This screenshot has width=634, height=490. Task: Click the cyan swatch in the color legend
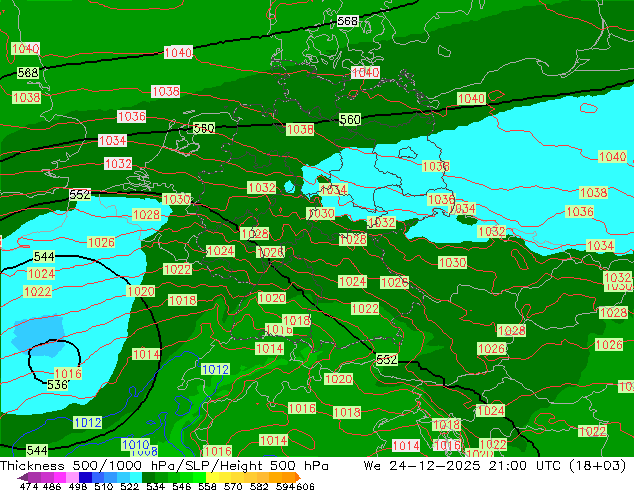pyautogui.click(x=136, y=477)
